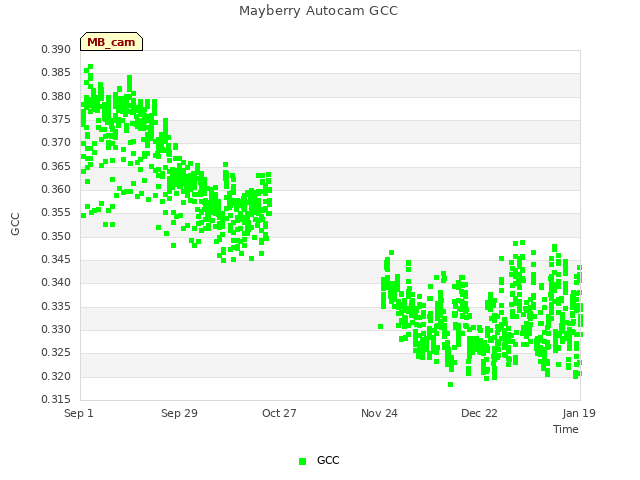Image resolution: width=640 pixels, height=480 pixels.
Task: Click the 0.335 y-axis value
Action: 56,306
